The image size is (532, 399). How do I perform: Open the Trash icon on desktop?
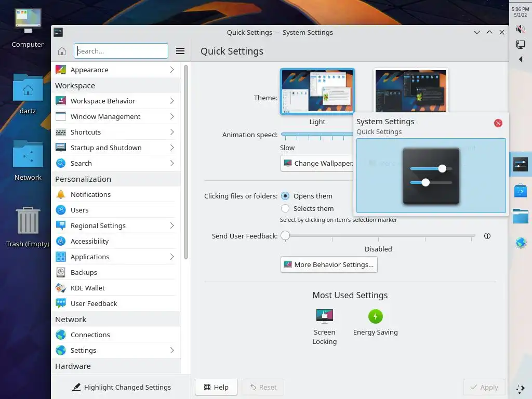tap(28, 227)
